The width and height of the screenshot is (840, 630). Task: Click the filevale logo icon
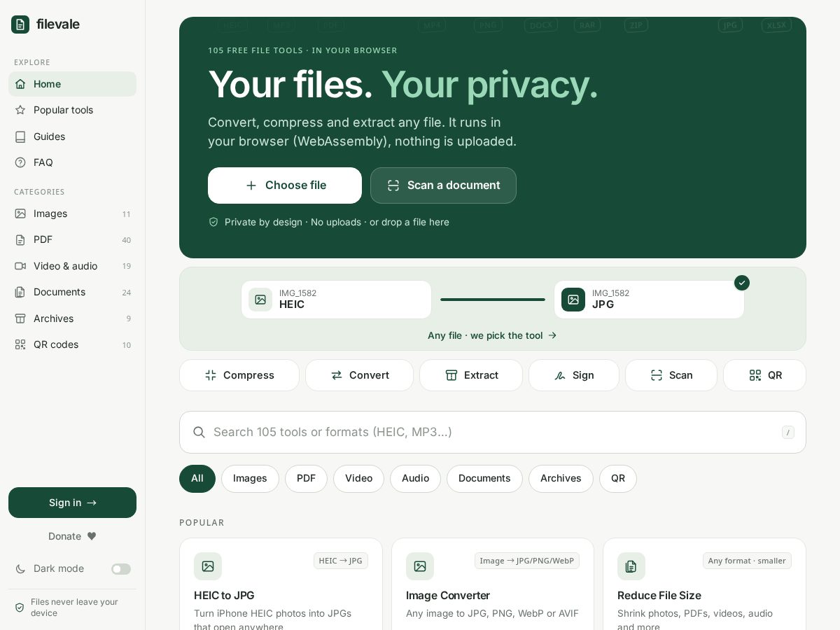pos(20,24)
